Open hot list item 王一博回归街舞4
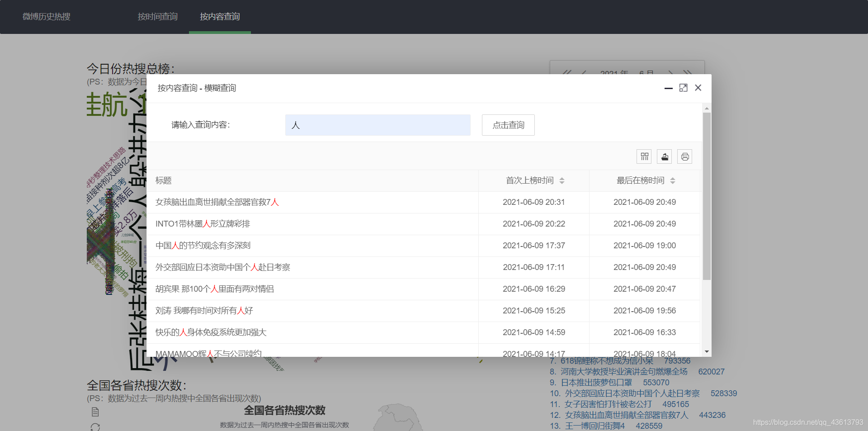Screen dimensions: 868x431 (594, 426)
